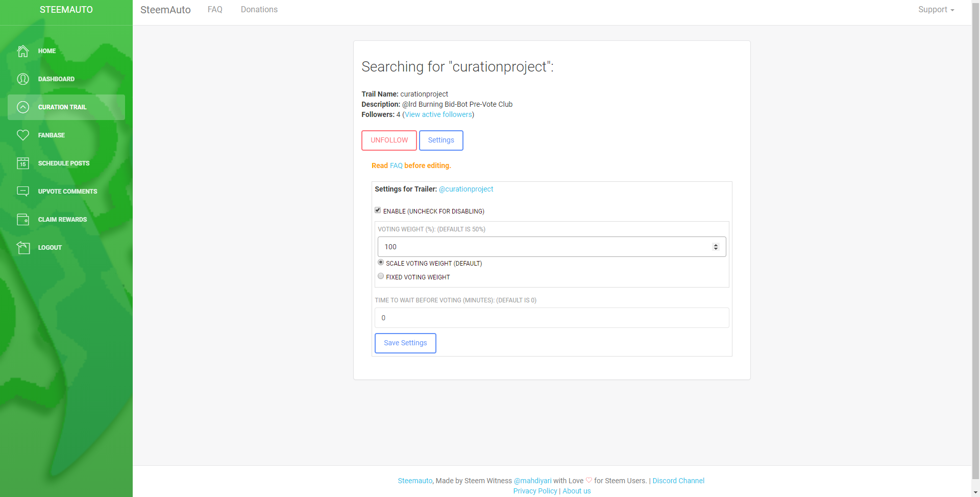Focus the time to wait minutes field
The height and width of the screenshot is (497, 980).
click(552, 318)
